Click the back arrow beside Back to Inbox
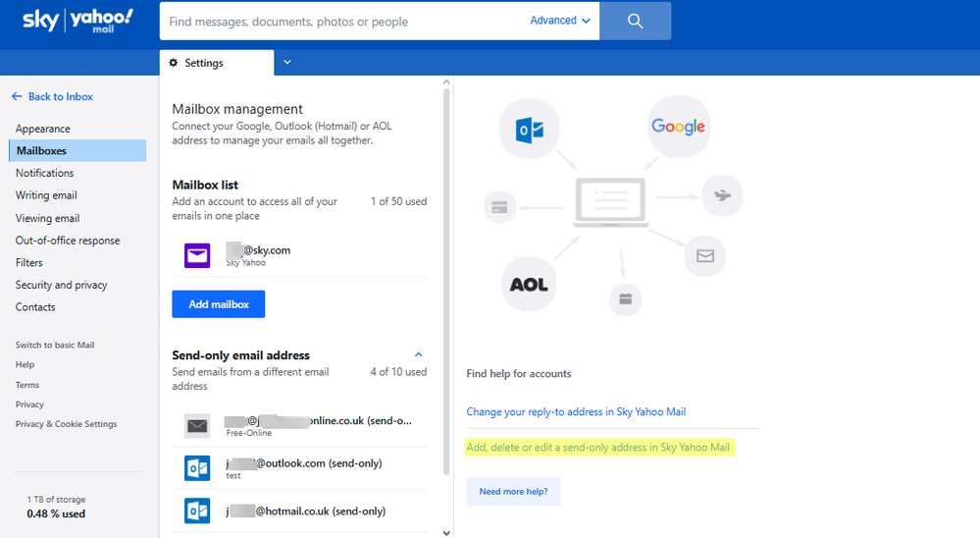Image resolution: width=980 pixels, height=538 pixels. (17, 96)
